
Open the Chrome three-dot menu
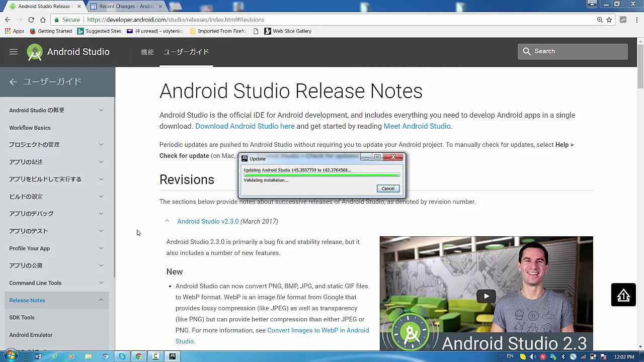(637, 20)
